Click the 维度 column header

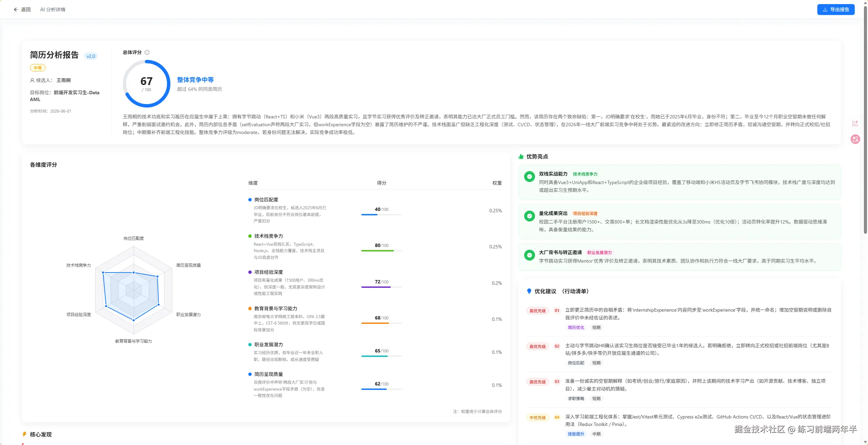[x=253, y=183]
